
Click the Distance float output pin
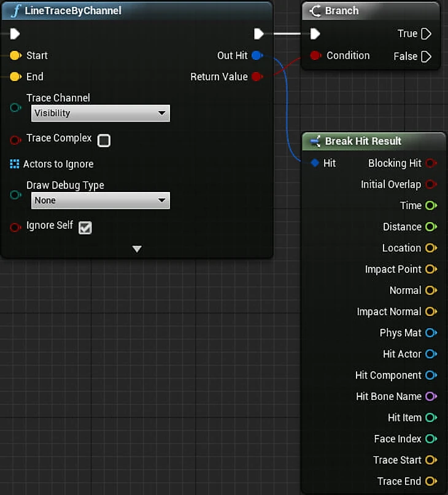431,227
